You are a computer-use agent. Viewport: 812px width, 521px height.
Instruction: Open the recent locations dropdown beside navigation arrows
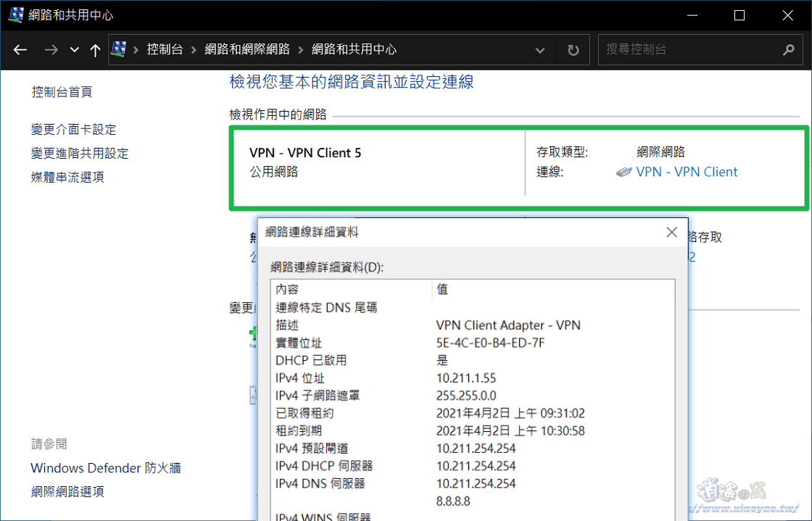tap(73, 49)
